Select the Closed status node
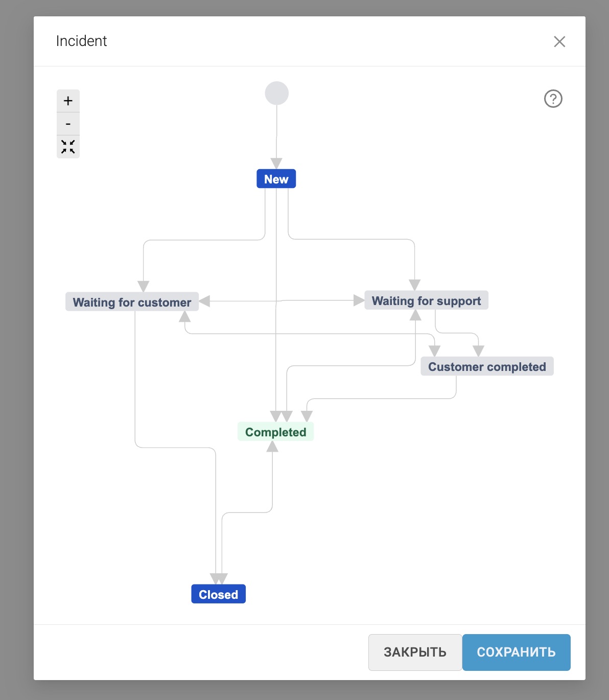Viewport: 609px width, 700px height. [x=218, y=594]
